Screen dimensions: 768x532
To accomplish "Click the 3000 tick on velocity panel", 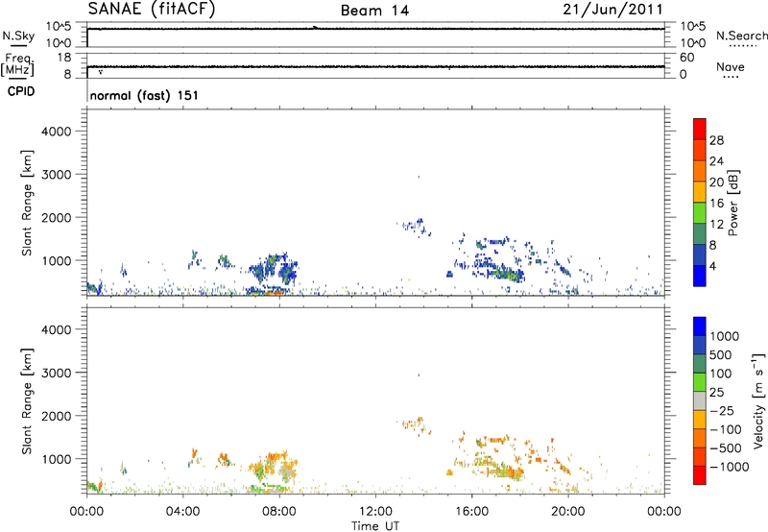I will point(56,373).
